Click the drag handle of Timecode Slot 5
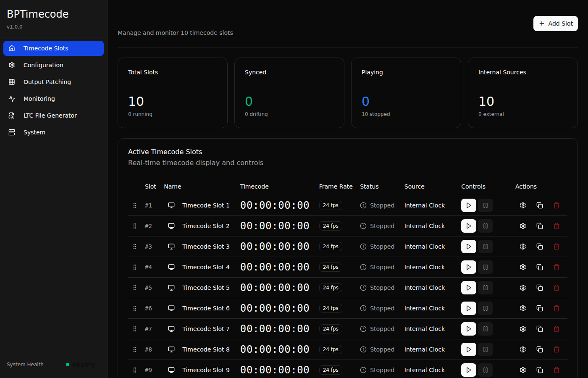 (135, 288)
